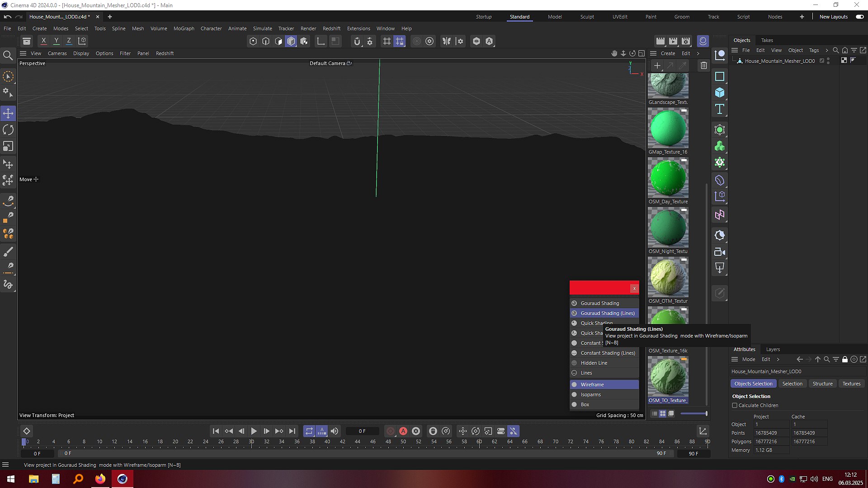The width and height of the screenshot is (868, 488).
Task: Lock the Y axis
Action: (x=56, y=41)
